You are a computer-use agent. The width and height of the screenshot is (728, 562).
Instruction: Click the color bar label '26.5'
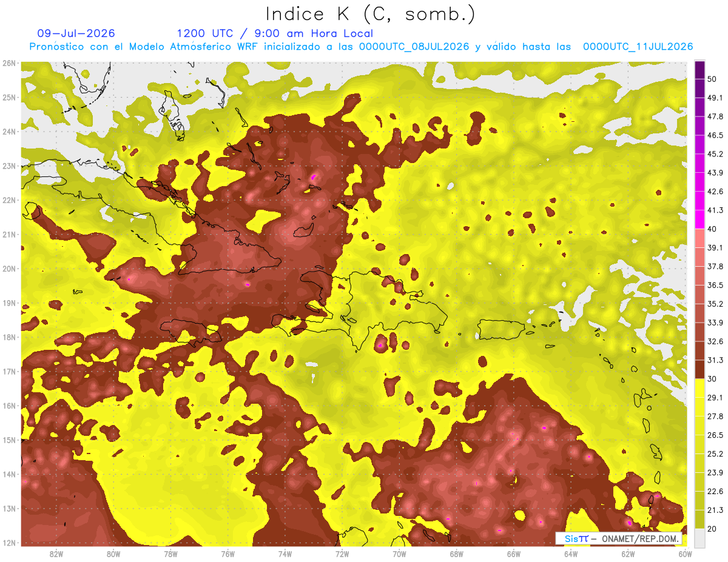point(715,435)
